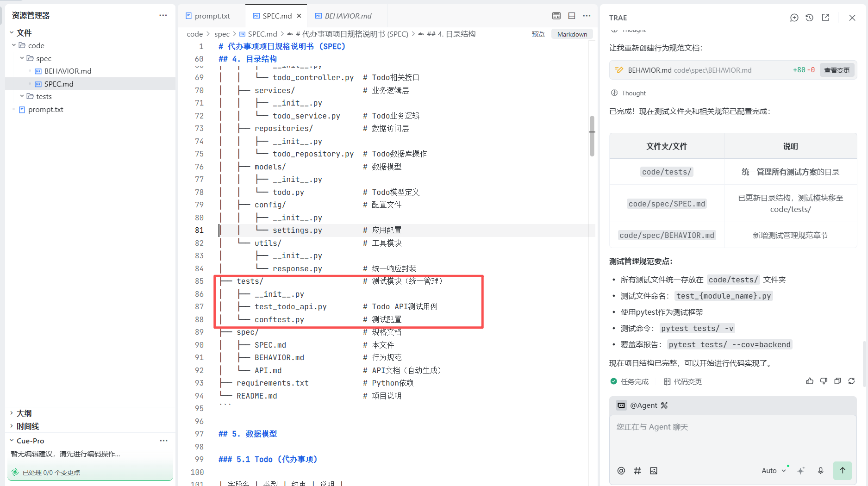The height and width of the screenshot is (486, 868).
Task: Click the task complete green check
Action: [614, 381]
